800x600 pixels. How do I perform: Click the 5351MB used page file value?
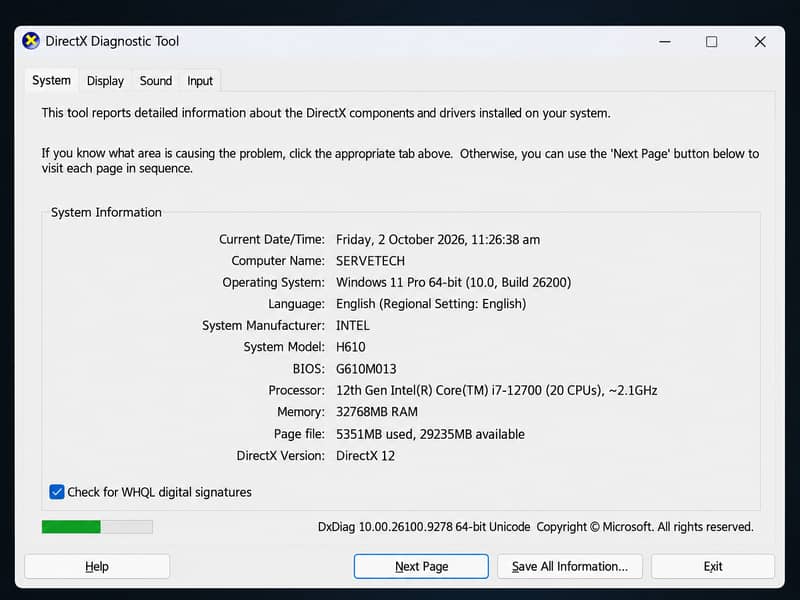point(430,434)
